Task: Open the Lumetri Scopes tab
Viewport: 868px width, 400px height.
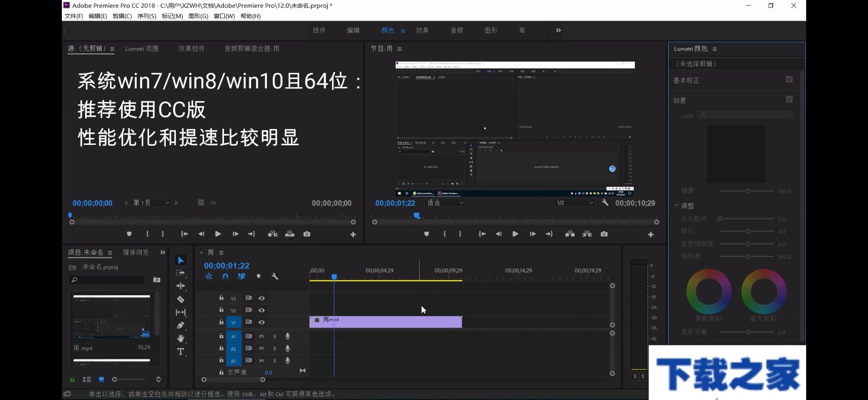Action: 142,48
